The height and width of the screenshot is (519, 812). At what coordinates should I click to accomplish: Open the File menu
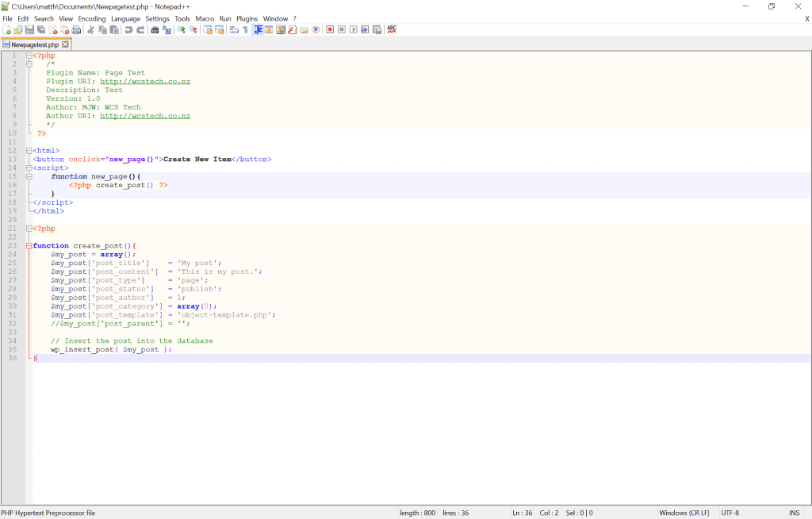point(7,19)
